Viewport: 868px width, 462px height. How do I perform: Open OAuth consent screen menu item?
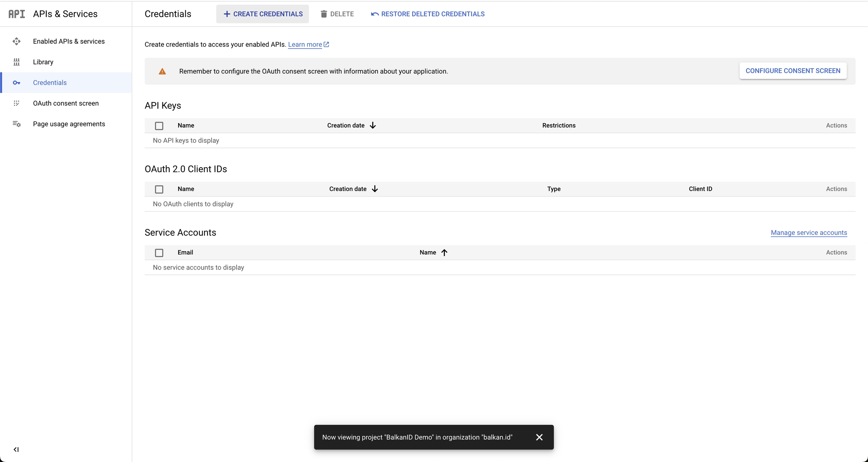pos(66,103)
